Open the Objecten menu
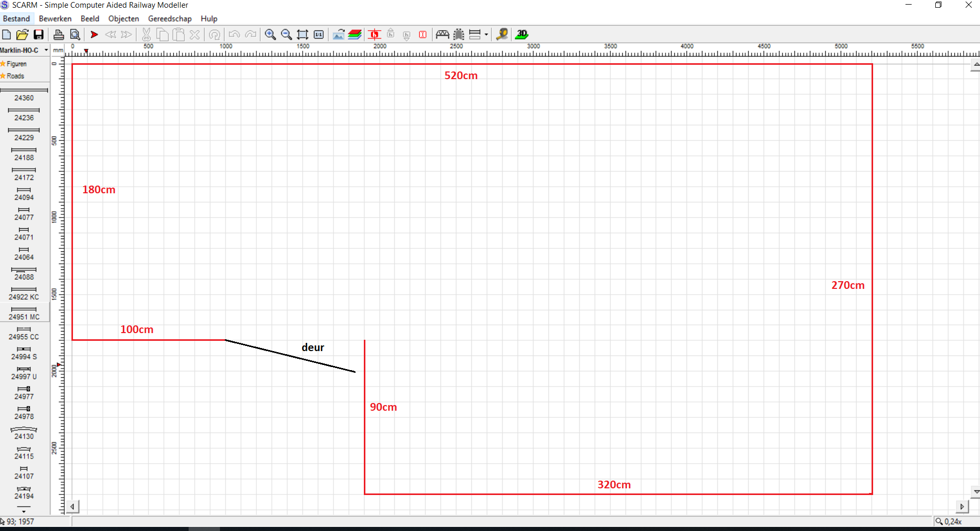Screen dimensions: 980x531 pyautogui.click(x=124, y=19)
